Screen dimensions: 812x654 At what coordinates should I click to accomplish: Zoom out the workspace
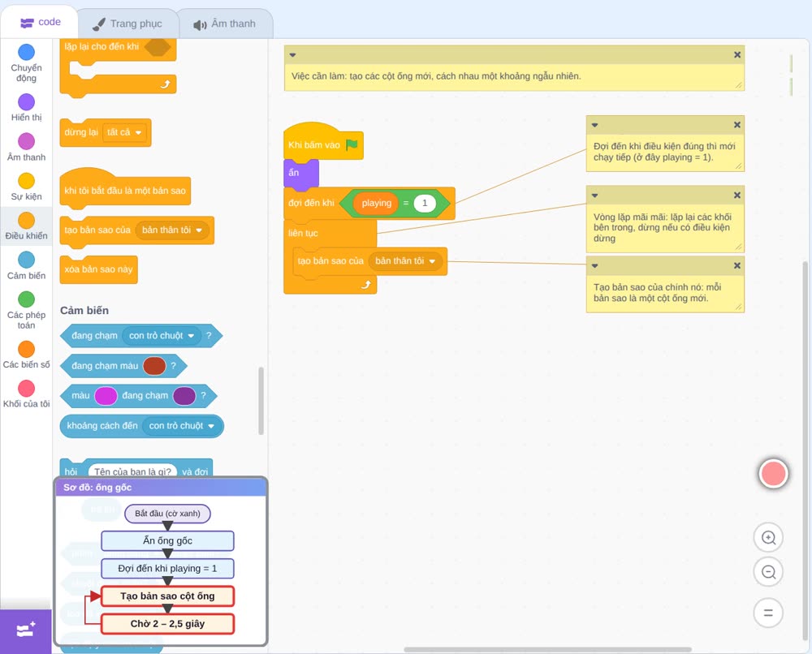[x=768, y=572]
